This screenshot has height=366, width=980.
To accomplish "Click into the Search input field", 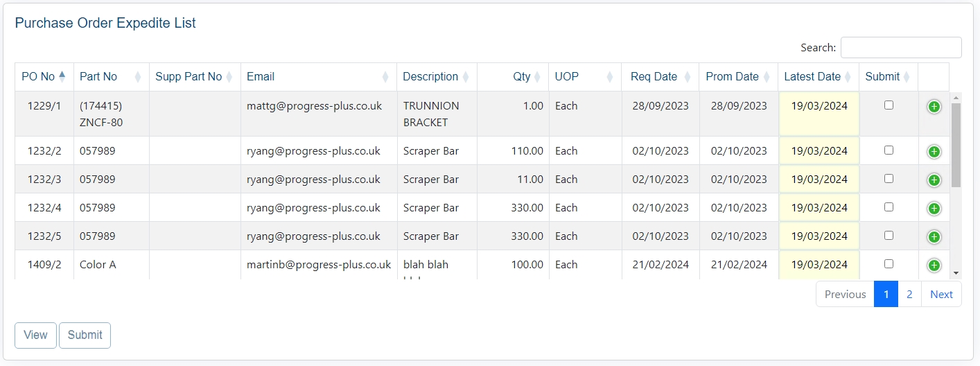I will 900,48.
